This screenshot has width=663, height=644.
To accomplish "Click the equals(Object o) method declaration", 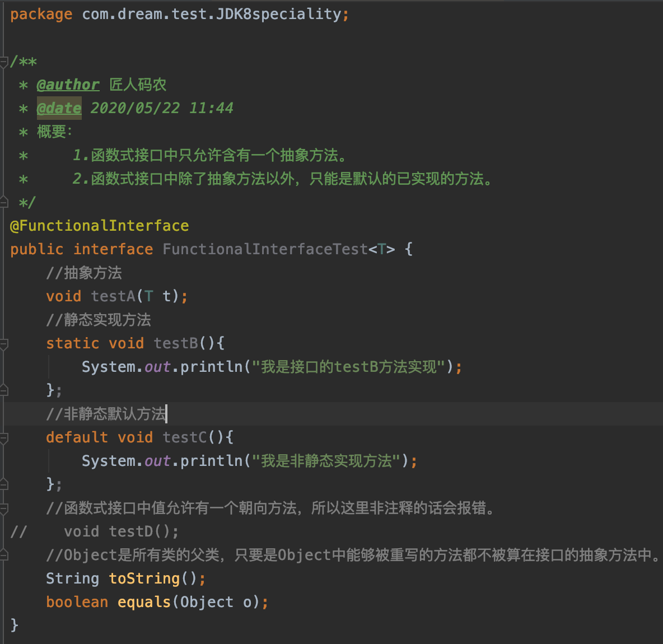I will pos(157,601).
